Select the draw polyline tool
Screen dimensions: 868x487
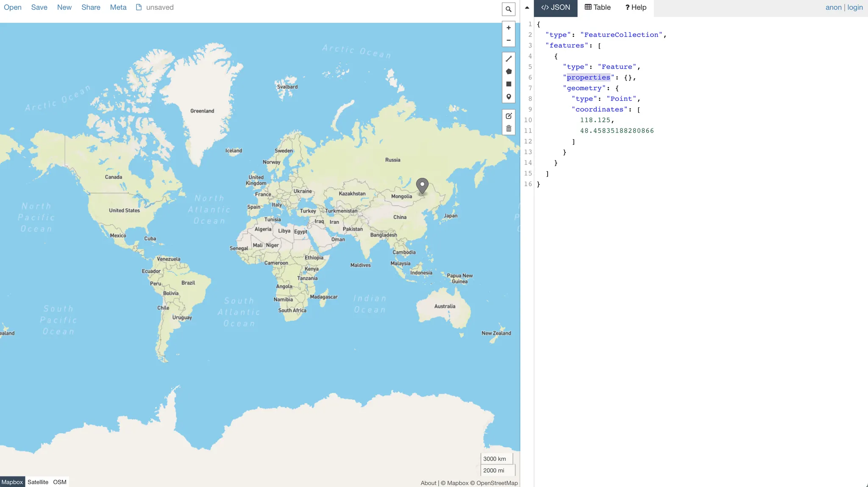point(509,59)
